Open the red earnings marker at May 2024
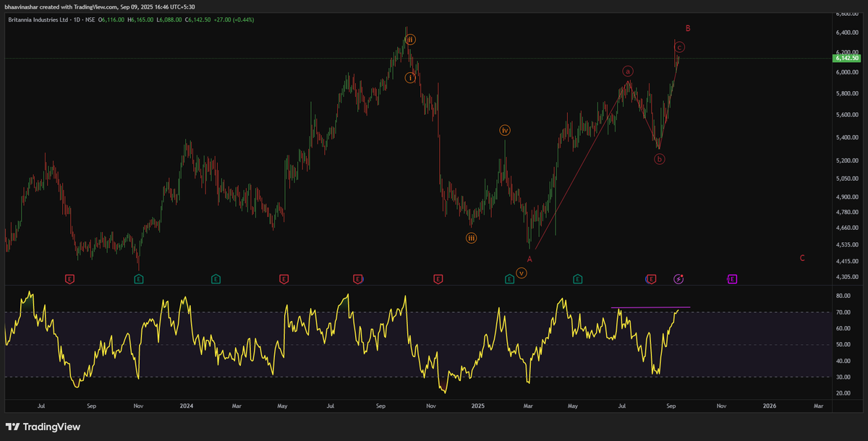Screen dimensions: 868x441 (x=284, y=278)
